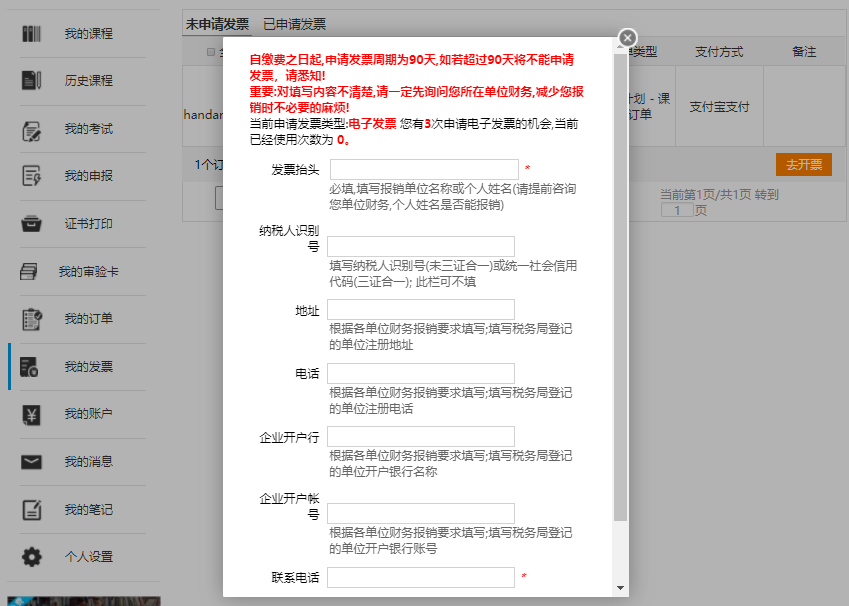Switch to the 已申请发票 tab
849x606 pixels.
[294, 24]
